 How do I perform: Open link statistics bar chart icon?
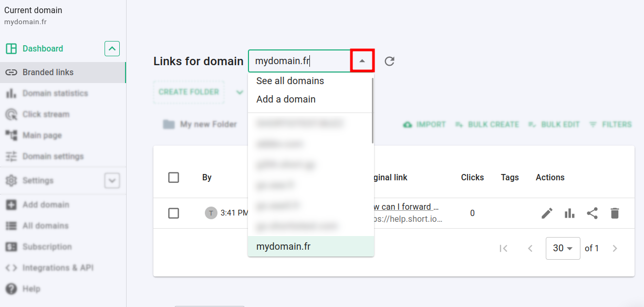coord(569,213)
